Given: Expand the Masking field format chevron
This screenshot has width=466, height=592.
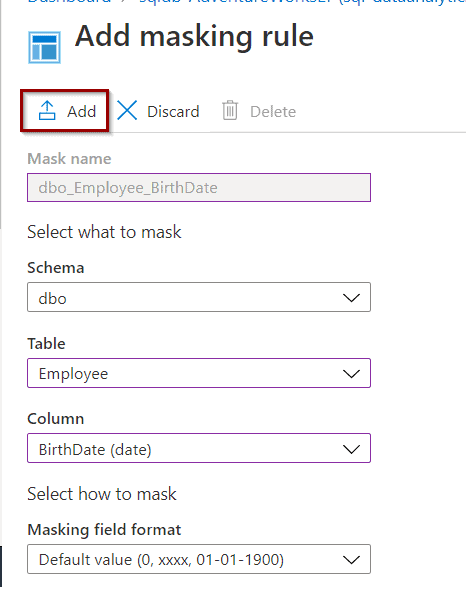Looking at the screenshot, I should (x=351, y=560).
